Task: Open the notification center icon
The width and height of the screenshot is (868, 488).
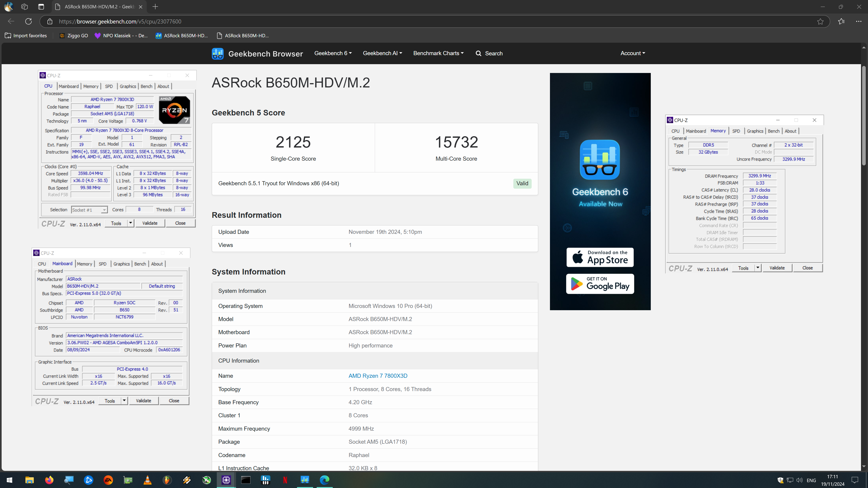Action: coord(855,480)
